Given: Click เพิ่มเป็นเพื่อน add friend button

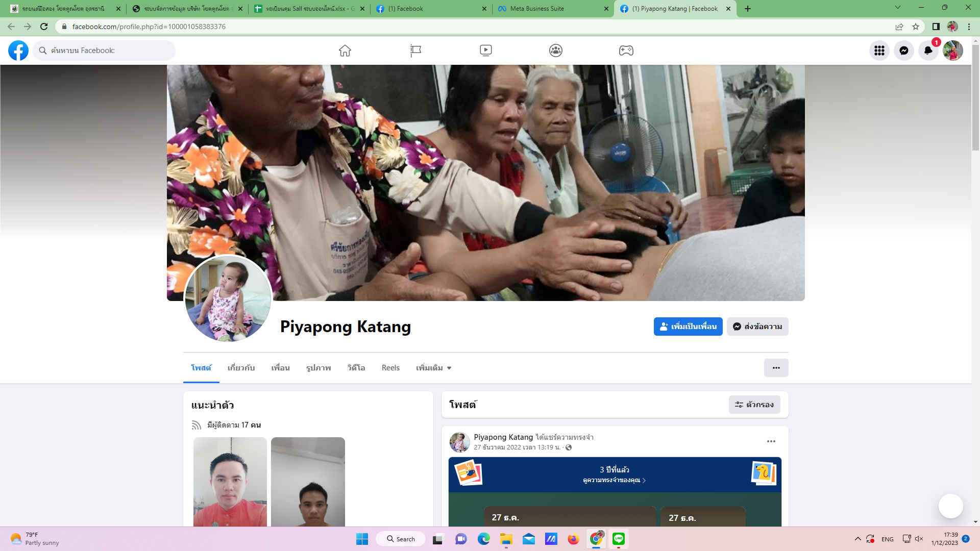Looking at the screenshot, I should click(688, 327).
